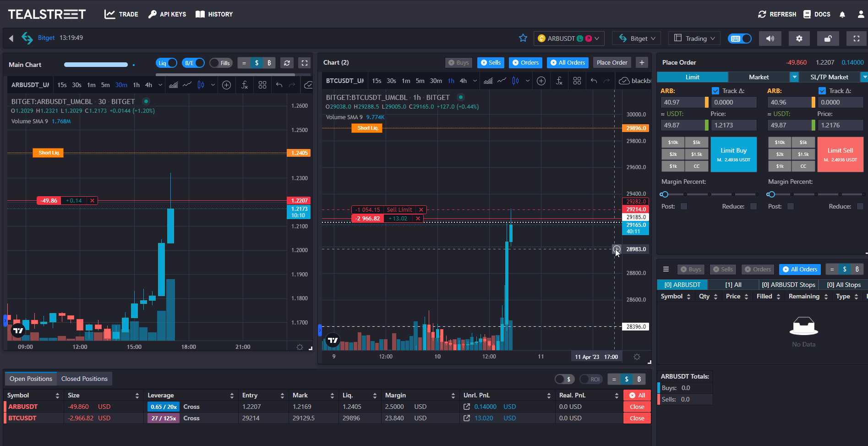
Task: Close the BTCUSDT position
Action: click(637, 418)
